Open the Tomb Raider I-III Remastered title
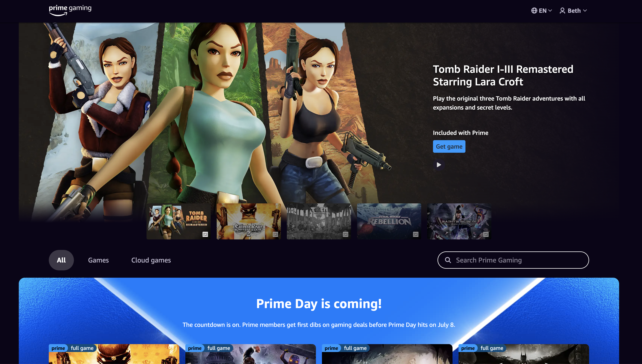642x364 pixels. coord(503,75)
